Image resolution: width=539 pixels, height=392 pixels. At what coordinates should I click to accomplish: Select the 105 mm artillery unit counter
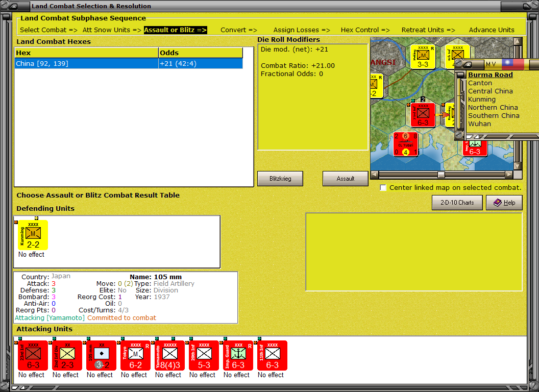tap(100, 356)
